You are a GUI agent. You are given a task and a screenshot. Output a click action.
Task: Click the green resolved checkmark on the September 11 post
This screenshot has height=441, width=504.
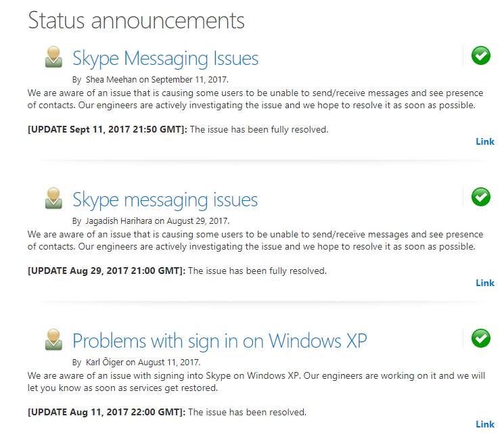481,55
